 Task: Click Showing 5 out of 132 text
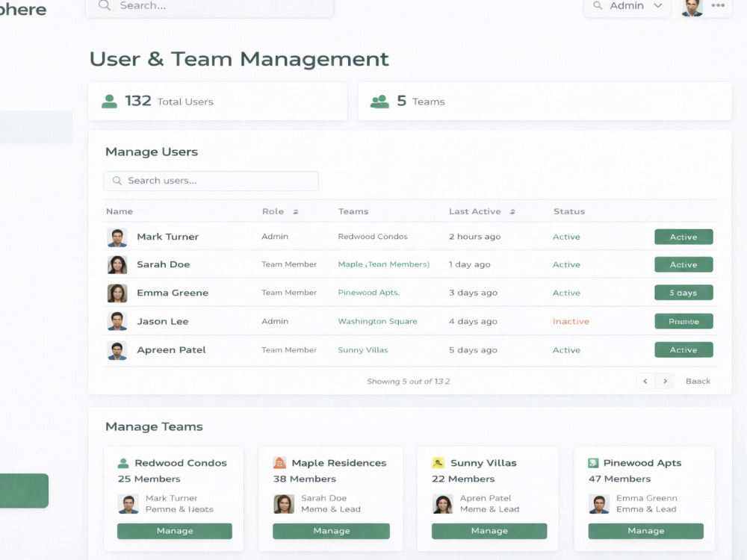click(x=409, y=382)
